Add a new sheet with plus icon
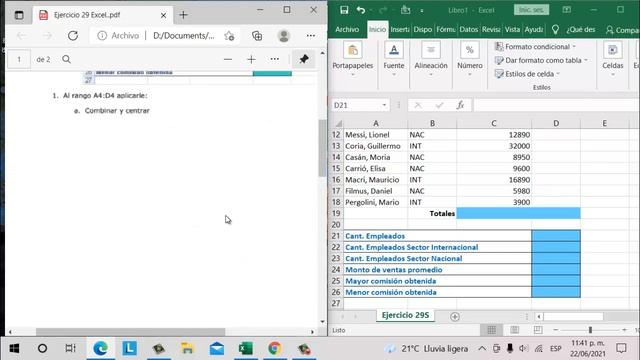The width and height of the screenshot is (640, 360). (455, 317)
